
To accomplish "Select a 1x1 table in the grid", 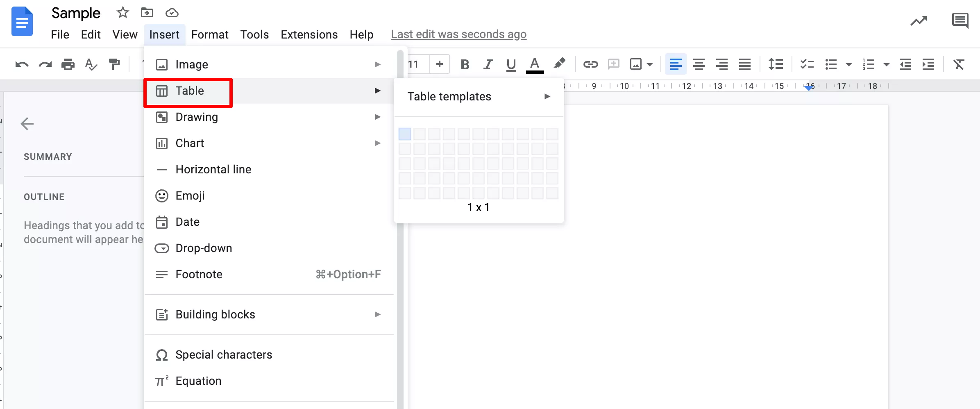I will coord(404,134).
